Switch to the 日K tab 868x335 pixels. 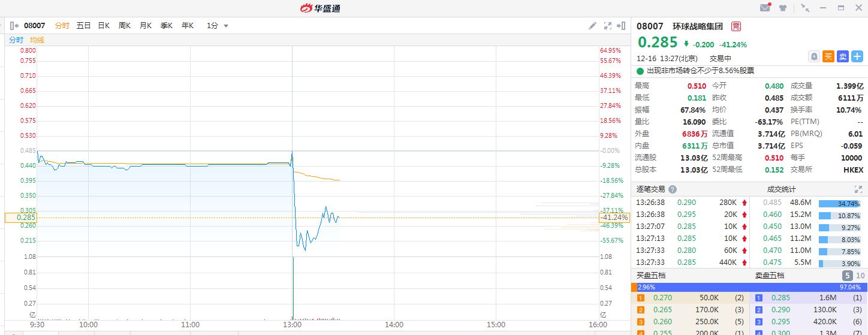click(x=104, y=26)
